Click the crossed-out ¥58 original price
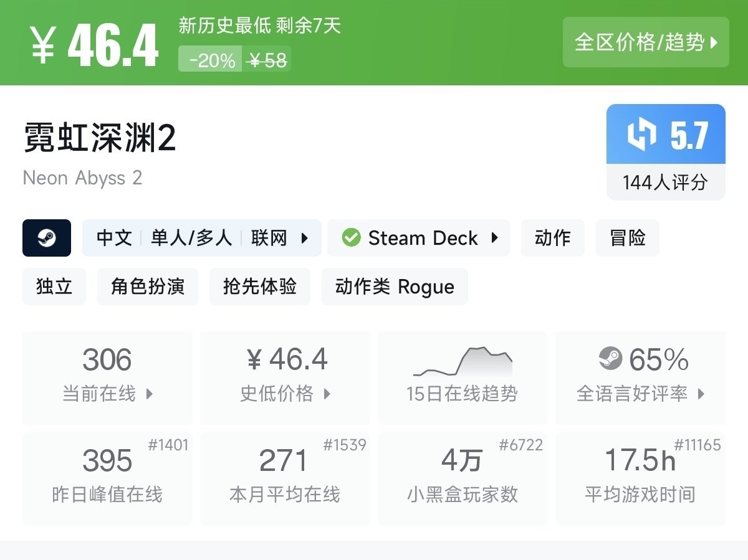This screenshot has height=560, width=748. (x=267, y=60)
